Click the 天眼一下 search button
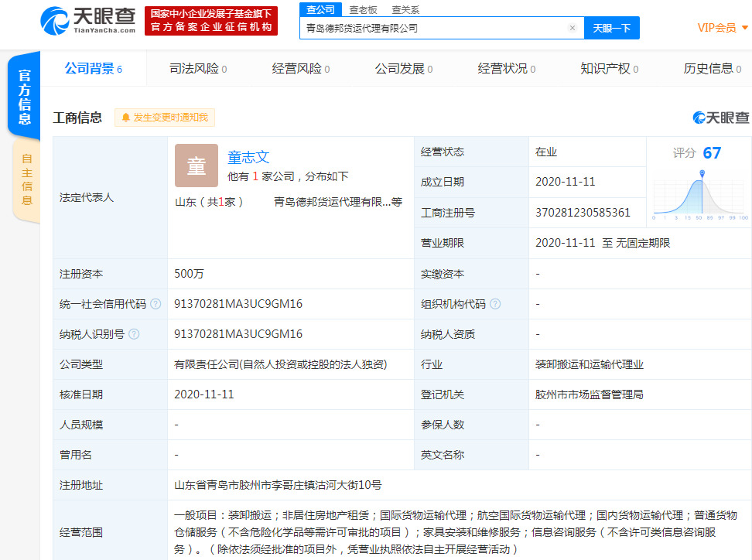Viewport: 752px width, 560px height. [x=611, y=29]
